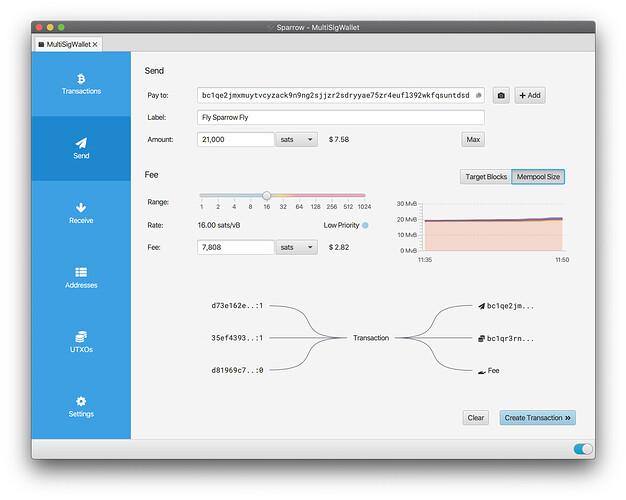Switch fee chart to Mempool Size
This screenshot has width=626, height=500.
coord(538,177)
